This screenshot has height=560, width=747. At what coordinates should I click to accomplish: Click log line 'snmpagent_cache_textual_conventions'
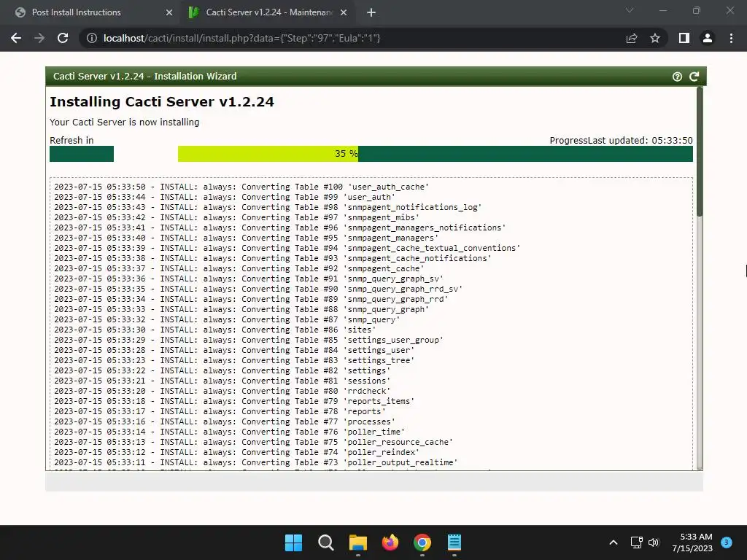click(287, 248)
